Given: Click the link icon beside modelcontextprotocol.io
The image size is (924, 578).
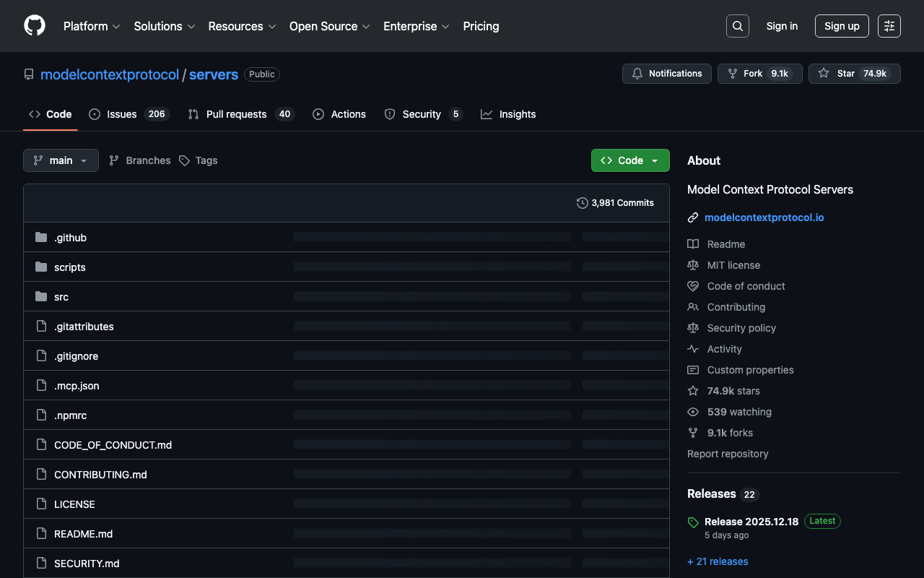Looking at the screenshot, I should [x=693, y=217].
